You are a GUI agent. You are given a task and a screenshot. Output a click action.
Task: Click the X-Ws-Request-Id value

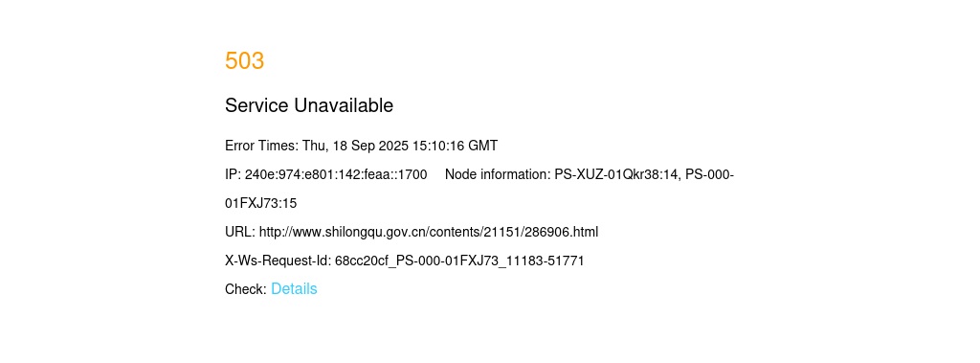(x=459, y=261)
